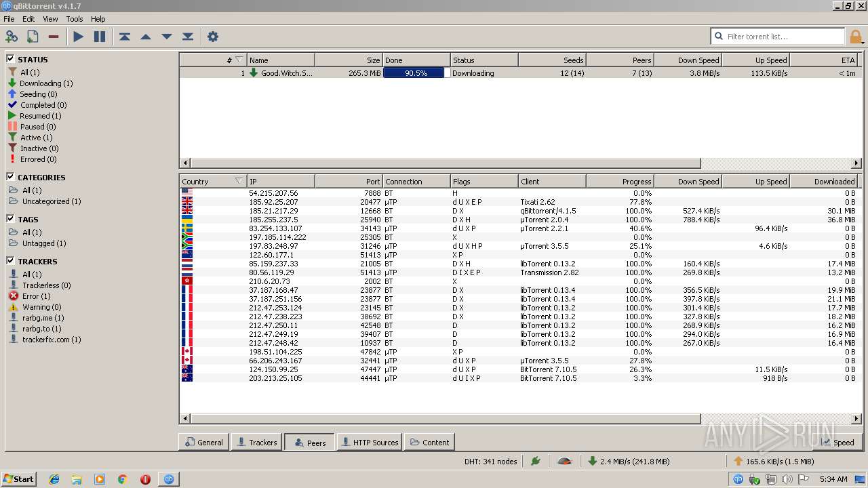Viewport: 868px width, 488px height.
Task: Click the connection status plug icon
Action: (536, 461)
